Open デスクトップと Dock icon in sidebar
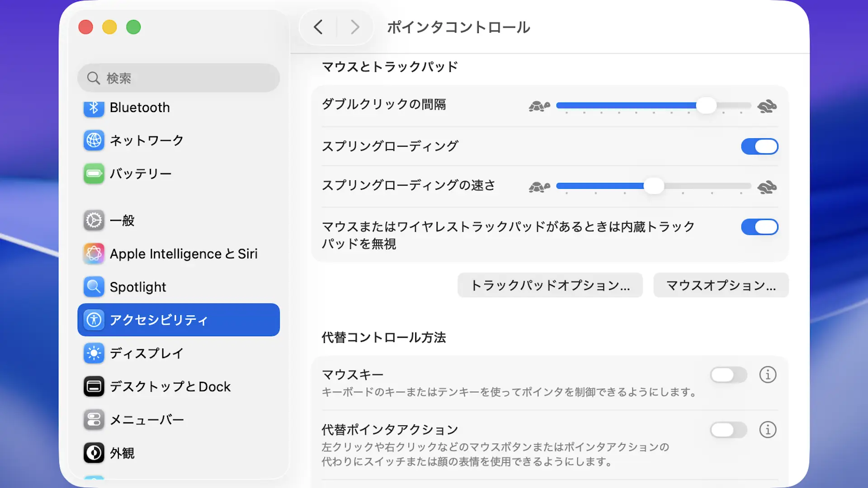 tap(94, 386)
